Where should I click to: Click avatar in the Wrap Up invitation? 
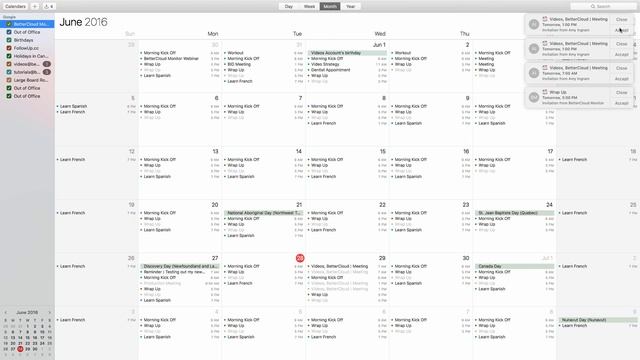(x=534, y=97)
